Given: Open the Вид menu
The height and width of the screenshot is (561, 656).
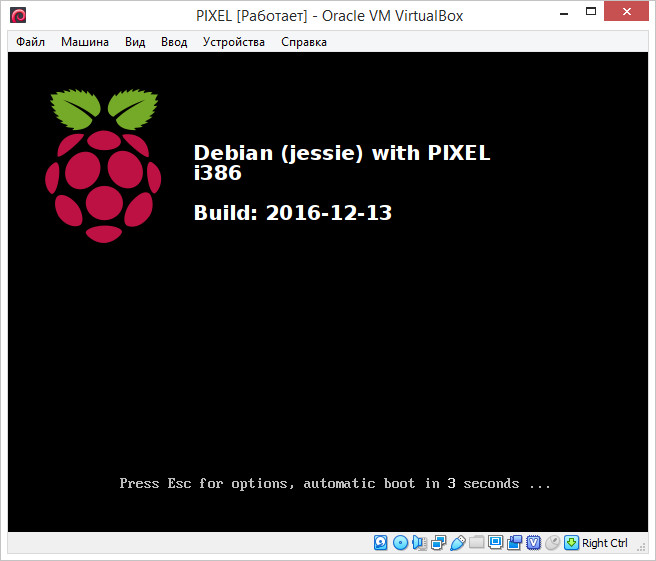Looking at the screenshot, I should (x=135, y=42).
